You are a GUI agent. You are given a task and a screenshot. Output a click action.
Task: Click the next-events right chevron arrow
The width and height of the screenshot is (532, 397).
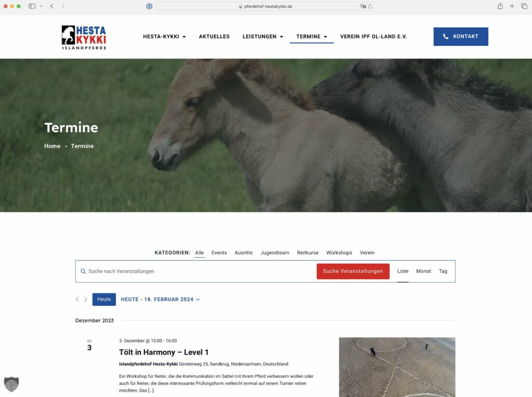click(x=86, y=299)
